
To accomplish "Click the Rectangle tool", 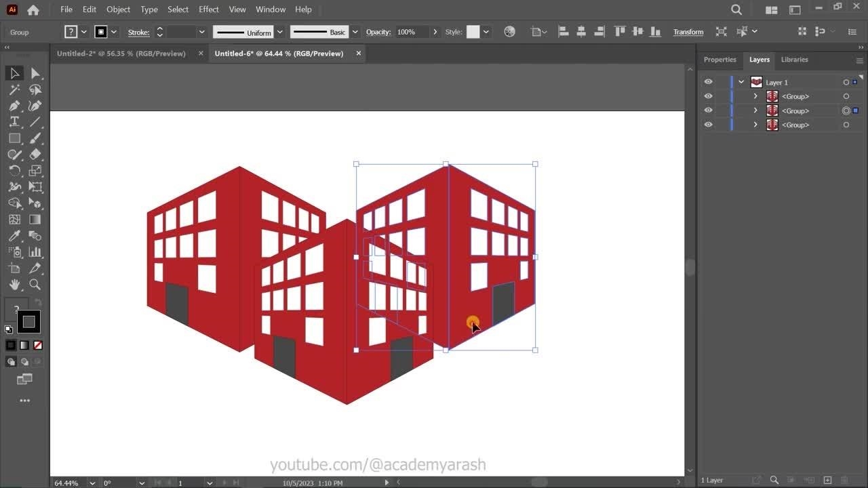I will 14,138.
